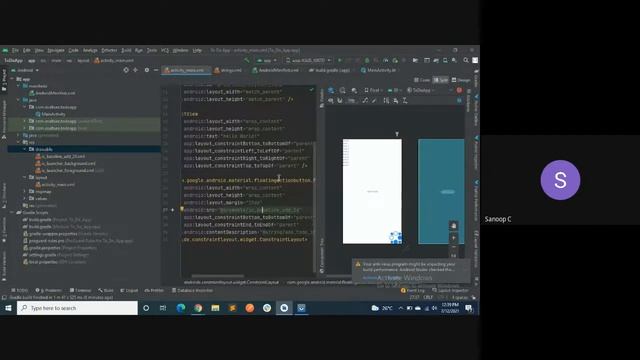Collapse the drawable folder arrow
The height and width of the screenshot is (360, 640).
coord(24,149)
